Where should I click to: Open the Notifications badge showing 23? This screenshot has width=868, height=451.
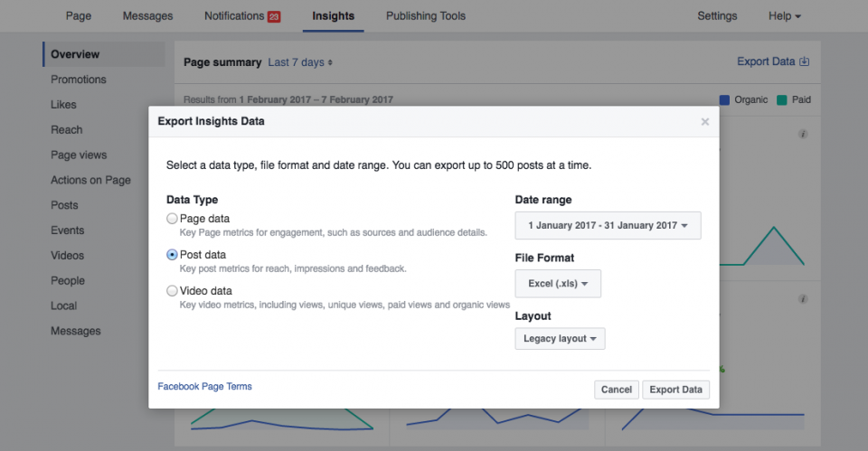[274, 16]
